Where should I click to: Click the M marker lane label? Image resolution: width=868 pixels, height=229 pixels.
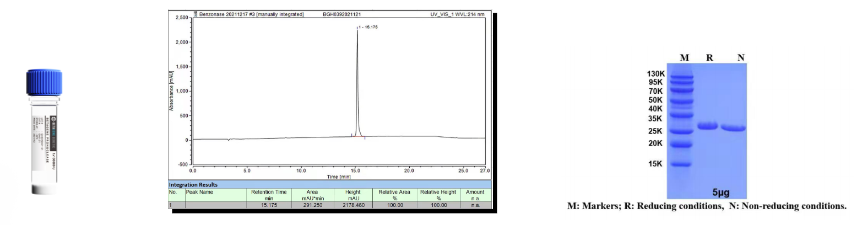point(684,58)
